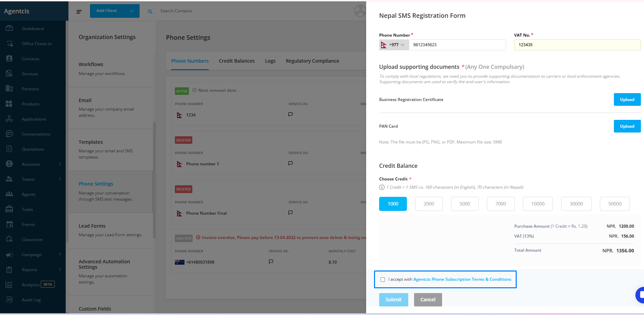This screenshot has height=315, width=644.
Task: Click the hamburger menu icon
Action: click(x=79, y=12)
